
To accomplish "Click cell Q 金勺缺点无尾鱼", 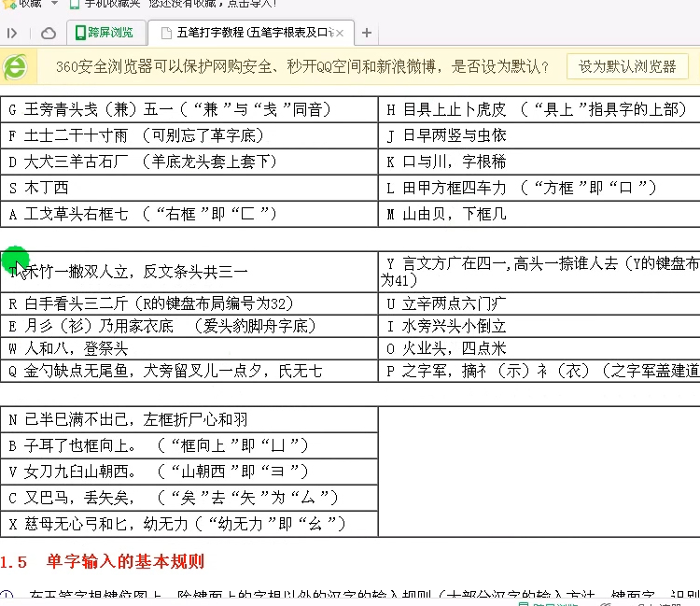I will click(x=189, y=371).
